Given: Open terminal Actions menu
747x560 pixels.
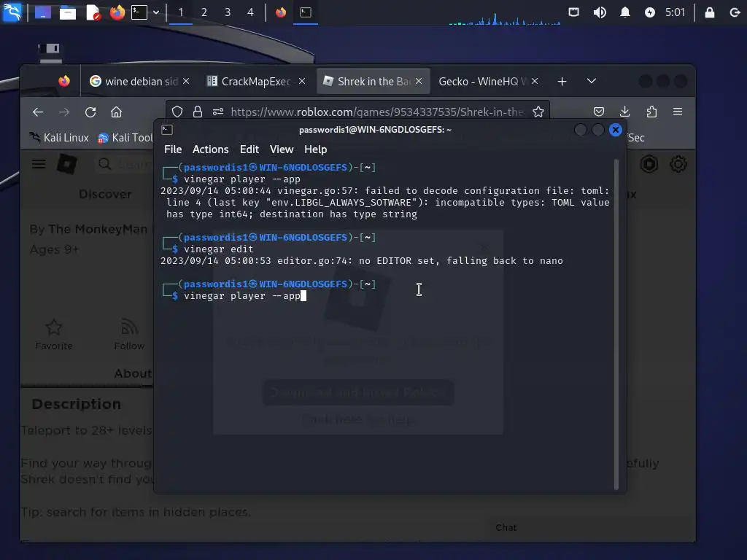Looking at the screenshot, I should point(211,149).
